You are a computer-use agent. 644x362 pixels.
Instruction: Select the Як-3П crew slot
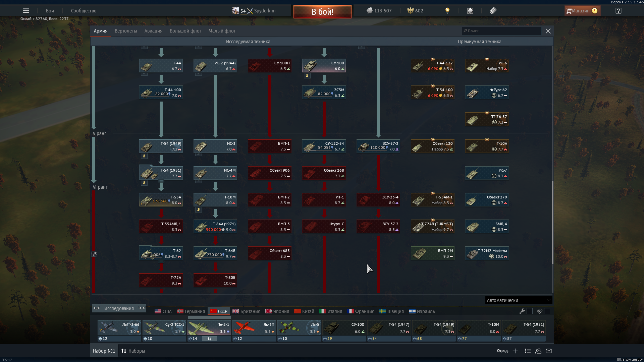coord(254,331)
